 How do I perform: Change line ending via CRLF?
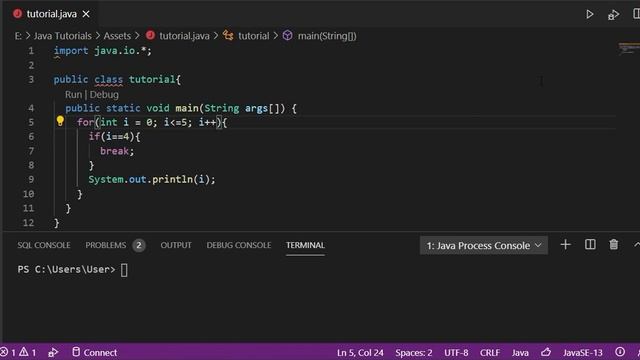click(490, 353)
